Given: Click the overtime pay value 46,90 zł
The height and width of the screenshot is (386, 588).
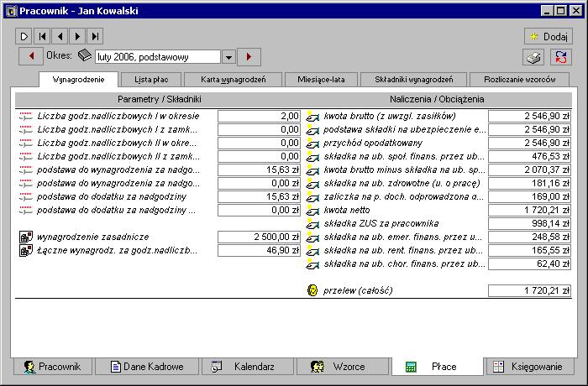Looking at the screenshot, I should [x=259, y=250].
